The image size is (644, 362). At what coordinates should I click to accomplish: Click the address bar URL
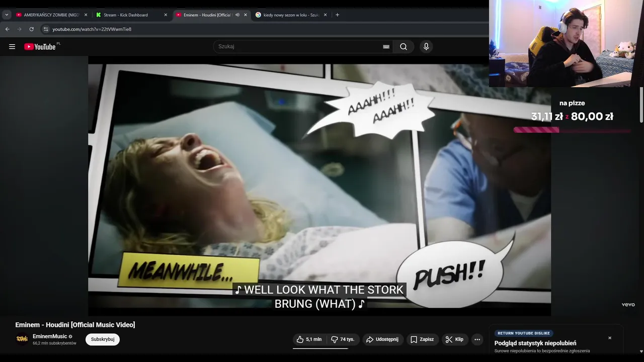point(92,29)
